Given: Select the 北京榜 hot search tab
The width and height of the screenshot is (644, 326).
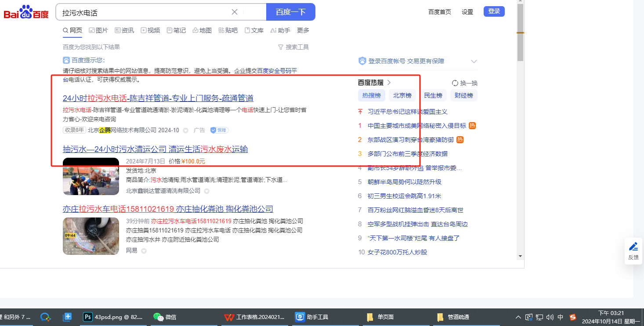Looking at the screenshot, I should pos(402,95).
